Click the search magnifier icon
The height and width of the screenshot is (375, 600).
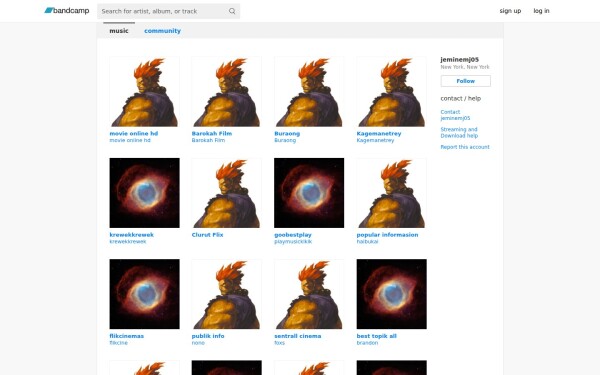232,11
